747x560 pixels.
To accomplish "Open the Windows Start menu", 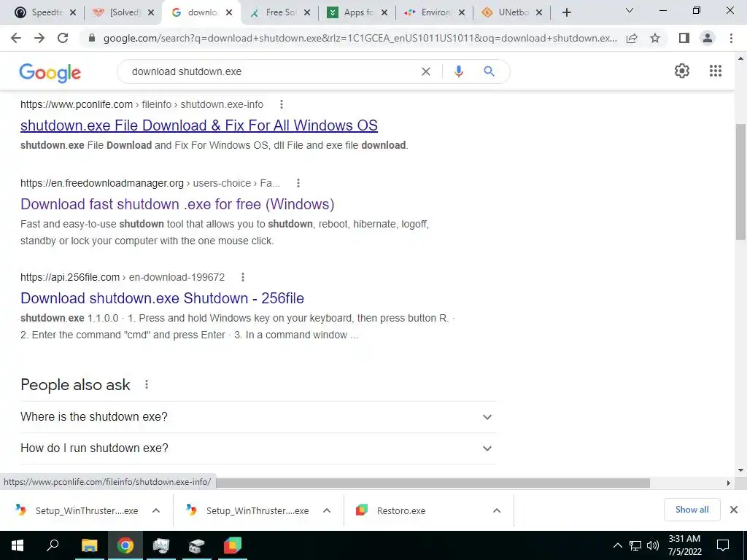I will [18, 545].
